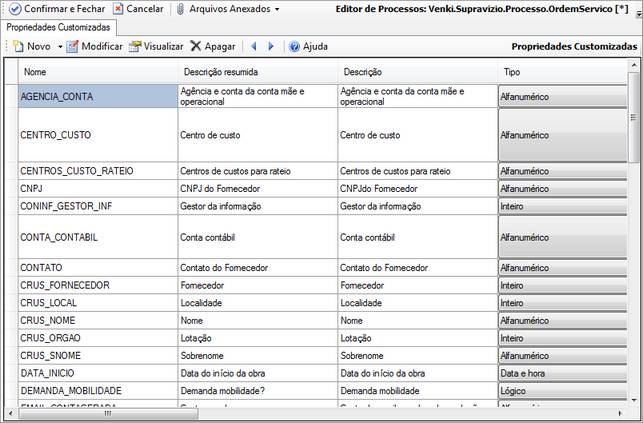The height and width of the screenshot is (423, 643).
Task: Click the Apagar delete X icon
Action: (x=196, y=46)
